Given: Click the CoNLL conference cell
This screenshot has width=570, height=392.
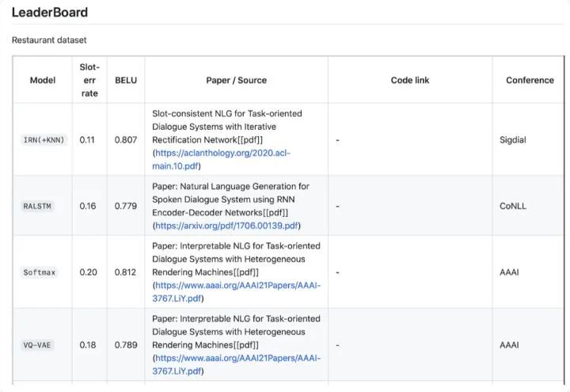Looking at the screenshot, I should (512, 206).
